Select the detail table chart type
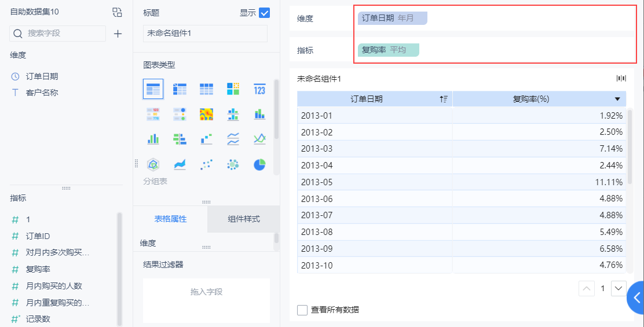 206,89
